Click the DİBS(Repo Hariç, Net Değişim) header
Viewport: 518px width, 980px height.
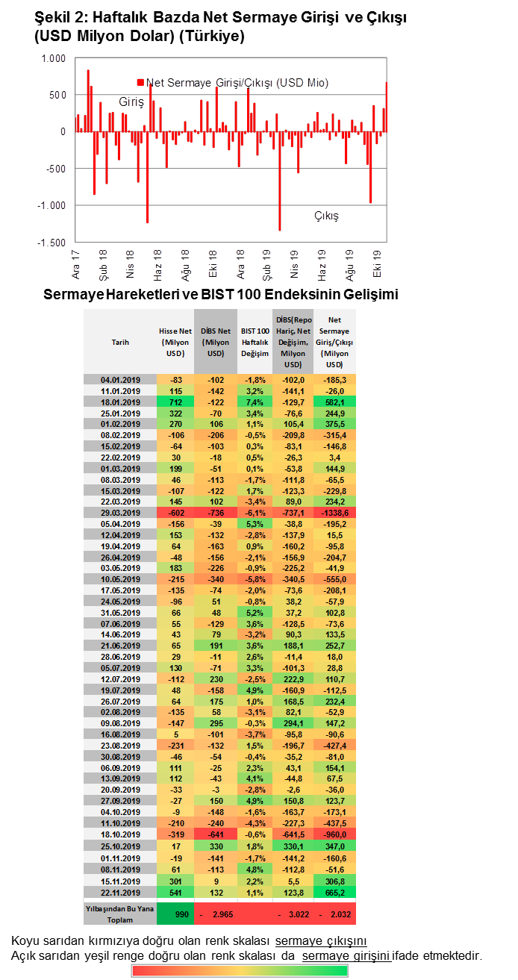pos(293,341)
